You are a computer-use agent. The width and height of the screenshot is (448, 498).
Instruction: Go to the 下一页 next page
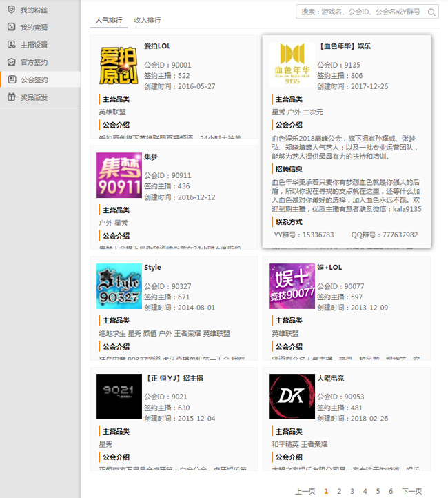tap(411, 491)
